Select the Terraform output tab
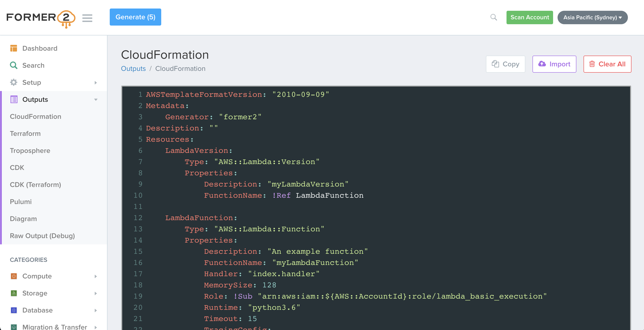The width and height of the screenshot is (644, 330). 25,133
